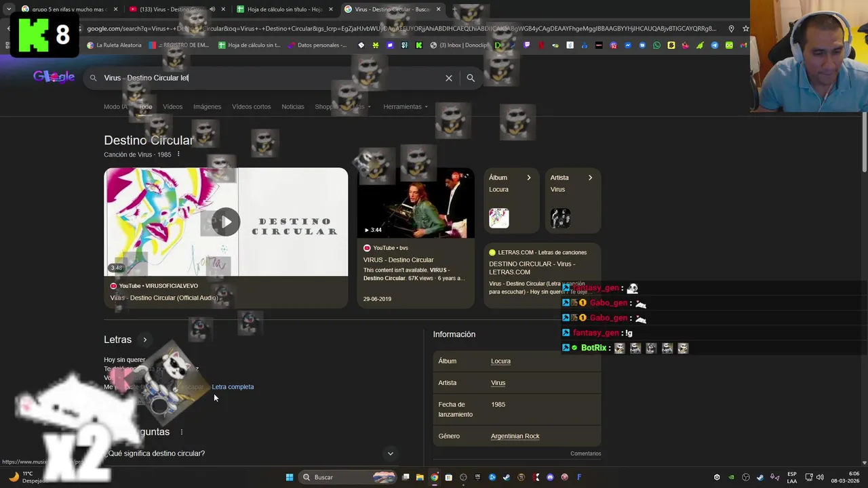Open the Datos personales bookmark
This screenshot has width=868, height=488.
point(317,45)
